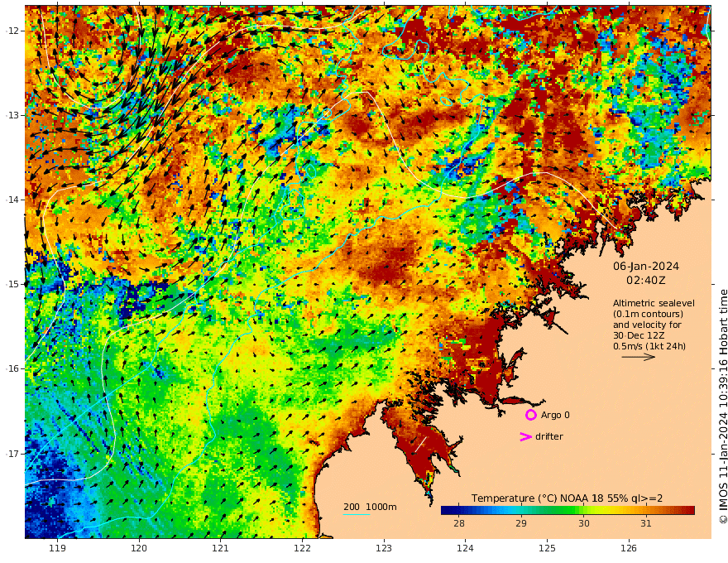Click the 'drifter' legend label

click(548, 436)
